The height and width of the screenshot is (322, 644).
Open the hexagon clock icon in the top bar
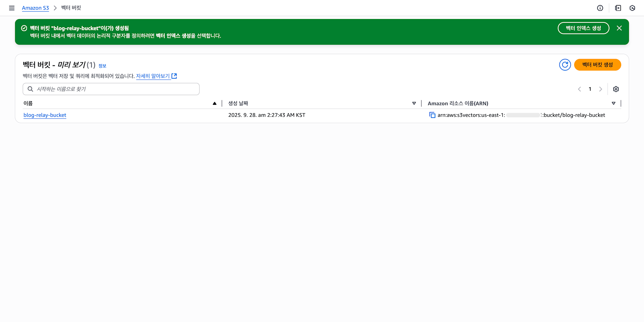click(632, 8)
